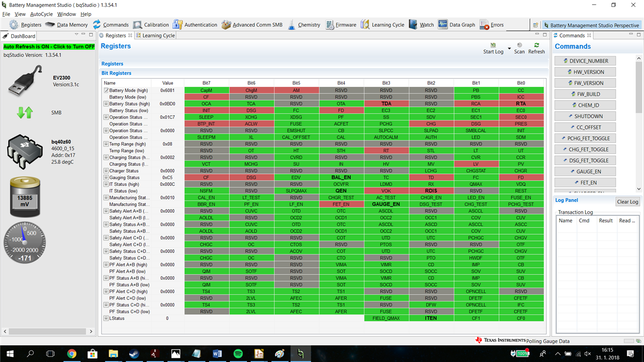This screenshot has width=644, height=362.
Task: Collapse the LStatus row
Action: coord(106,318)
